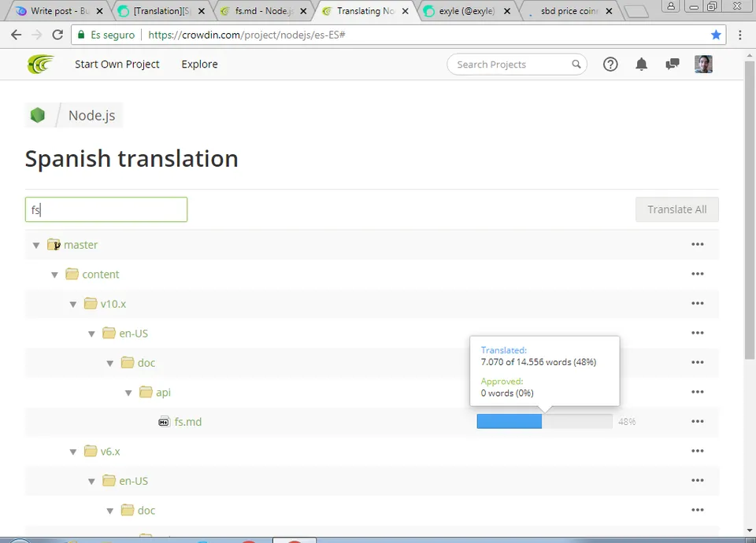This screenshot has height=543, width=756.
Task: Collapse doc folder under v10.x
Action: pyautogui.click(x=110, y=364)
